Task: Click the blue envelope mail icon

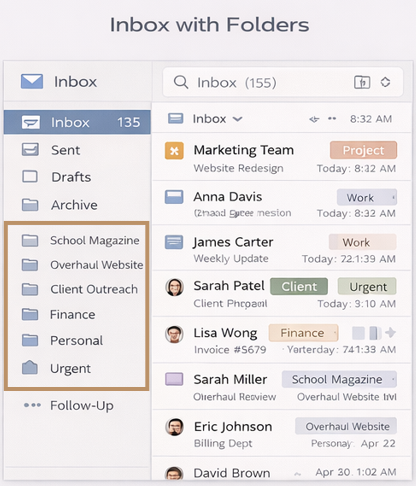Action: pyautogui.click(x=32, y=81)
